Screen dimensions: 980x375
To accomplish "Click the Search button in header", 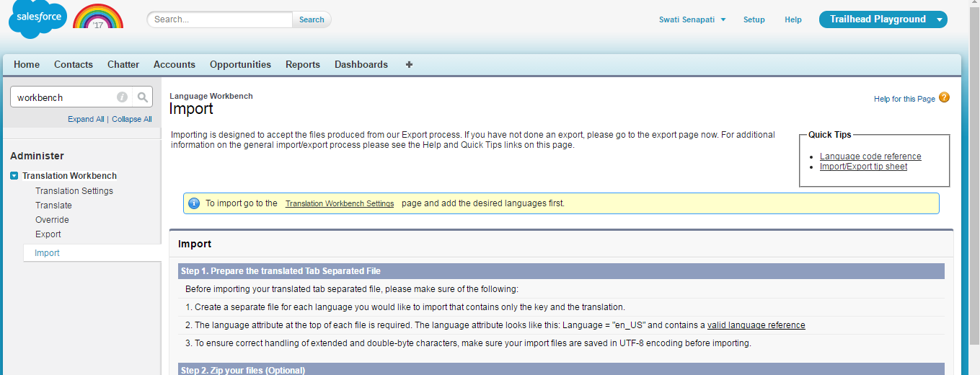I will [312, 19].
